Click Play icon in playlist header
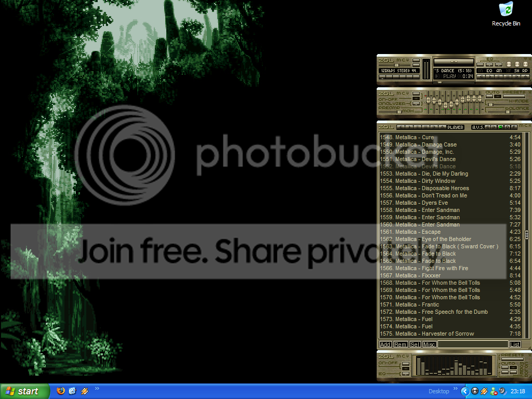This screenshot has height=399, width=532. click(x=409, y=127)
